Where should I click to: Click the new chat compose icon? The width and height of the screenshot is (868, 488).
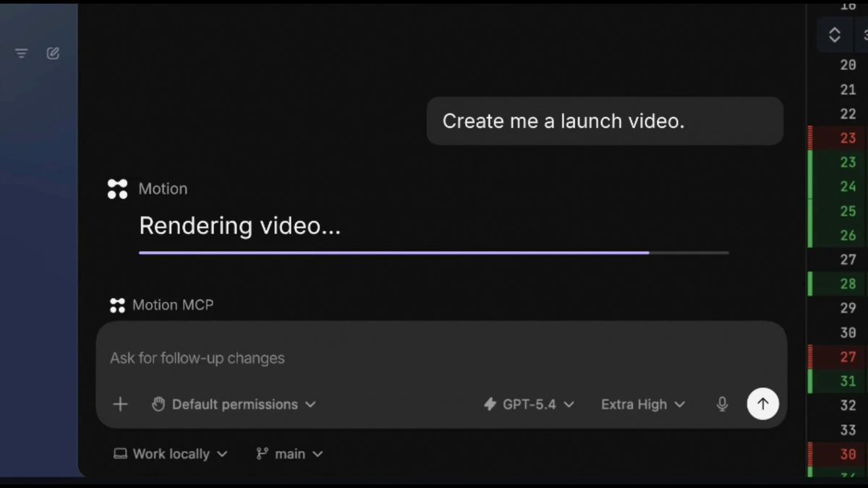pyautogui.click(x=53, y=53)
